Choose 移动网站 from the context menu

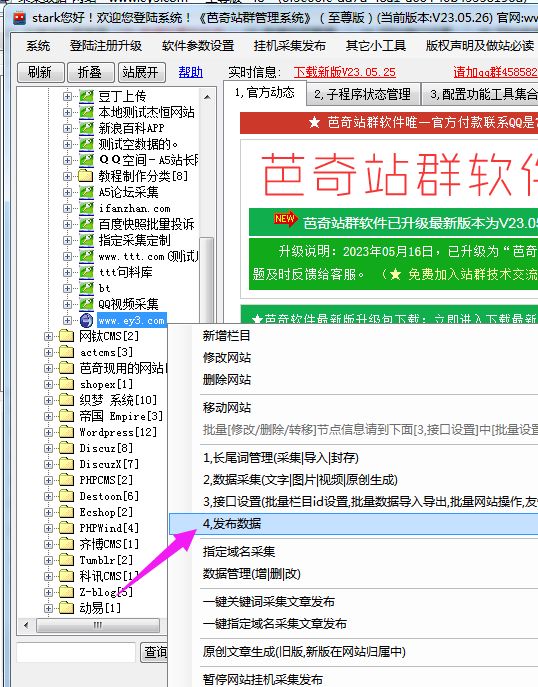[x=227, y=407]
